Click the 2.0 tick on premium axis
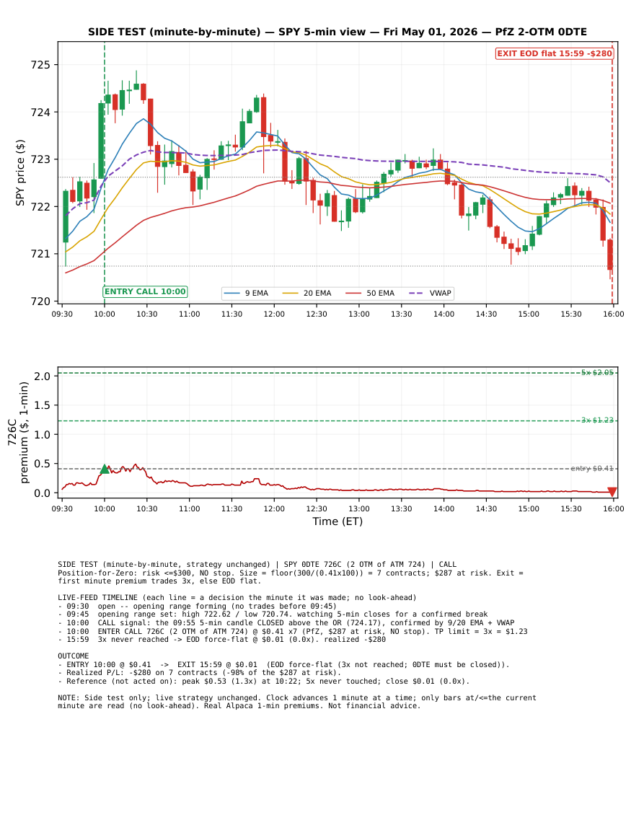The height and width of the screenshot is (833, 644). point(43,376)
